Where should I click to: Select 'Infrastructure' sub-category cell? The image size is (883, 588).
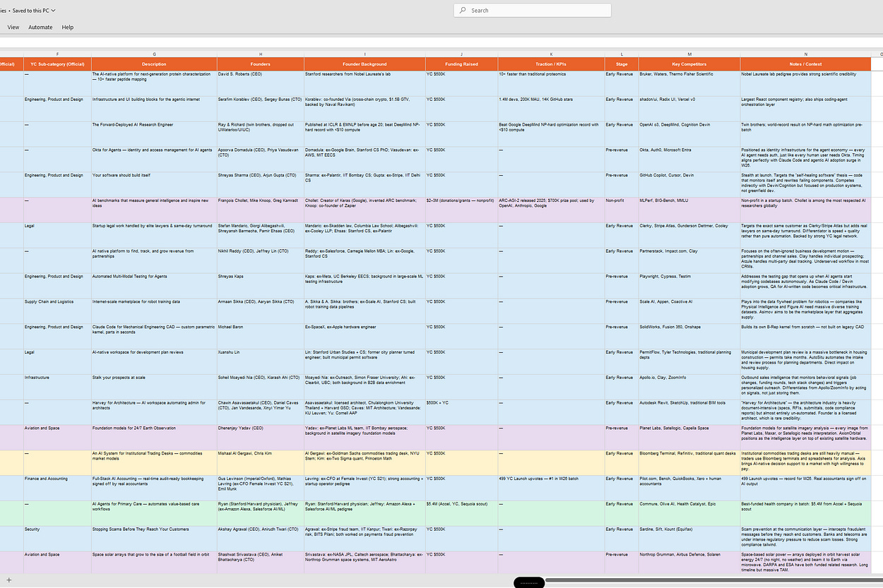click(57, 388)
